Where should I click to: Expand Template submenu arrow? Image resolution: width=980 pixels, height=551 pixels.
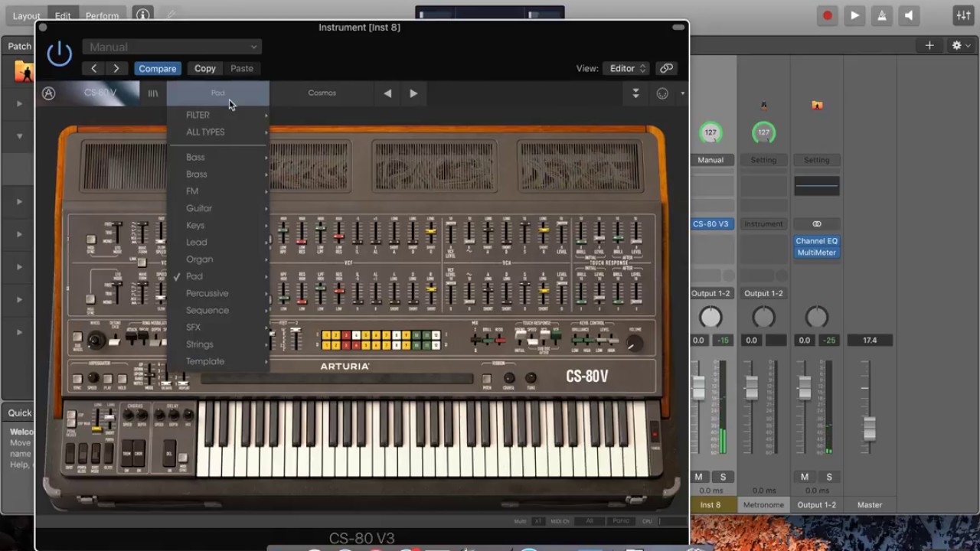tap(266, 361)
